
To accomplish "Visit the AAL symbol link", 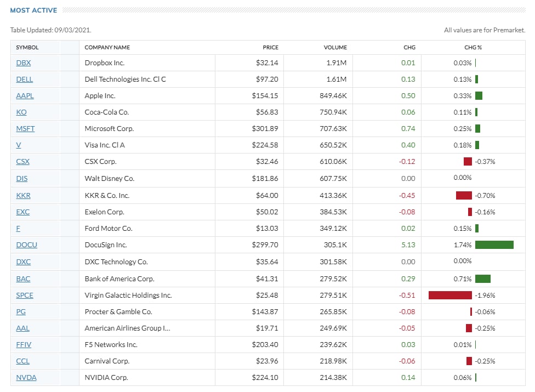I will pyautogui.click(x=23, y=328).
